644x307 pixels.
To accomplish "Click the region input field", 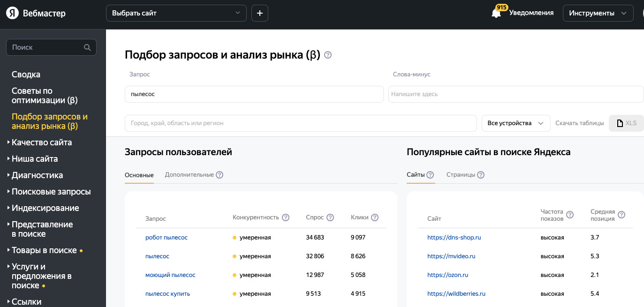I will (300, 123).
